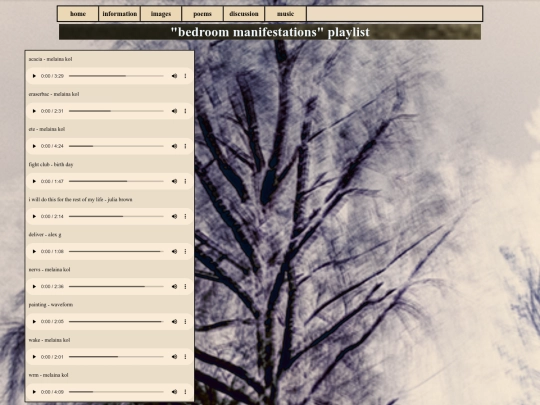Seek within the deliver track progress bar
The height and width of the screenshot is (405, 540).
point(116,251)
